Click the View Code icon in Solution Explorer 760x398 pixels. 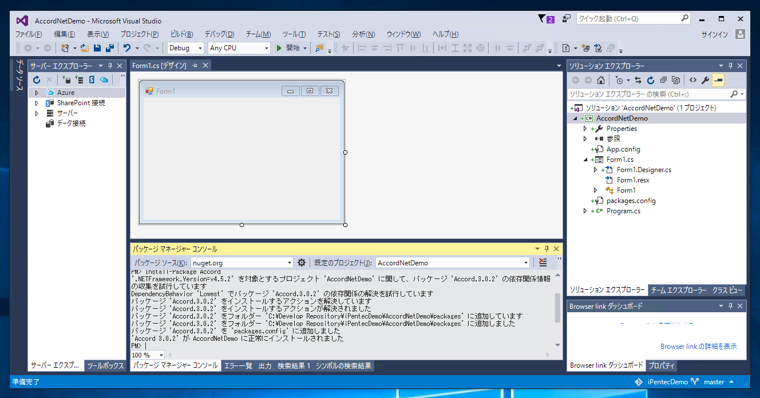(x=693, y=80)
